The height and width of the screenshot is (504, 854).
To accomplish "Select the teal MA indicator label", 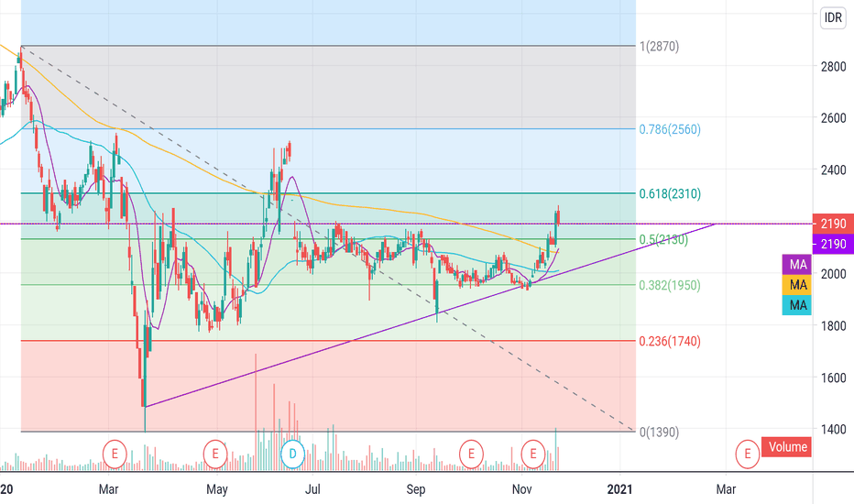I will [x=797, y=305].
